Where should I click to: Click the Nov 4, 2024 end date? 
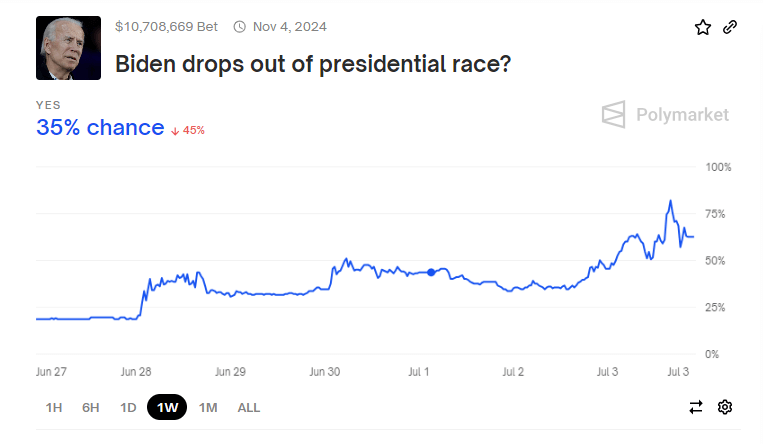(289, 26)
